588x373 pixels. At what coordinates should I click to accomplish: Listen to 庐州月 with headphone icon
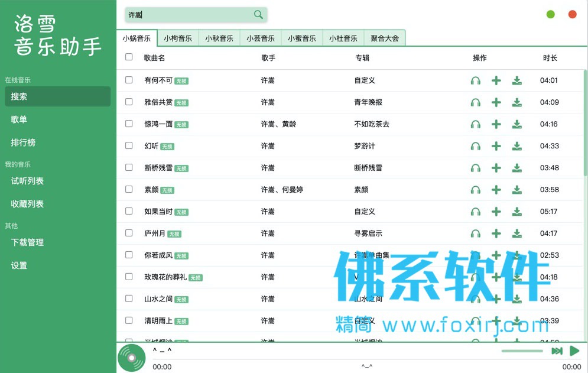[476, 233]
